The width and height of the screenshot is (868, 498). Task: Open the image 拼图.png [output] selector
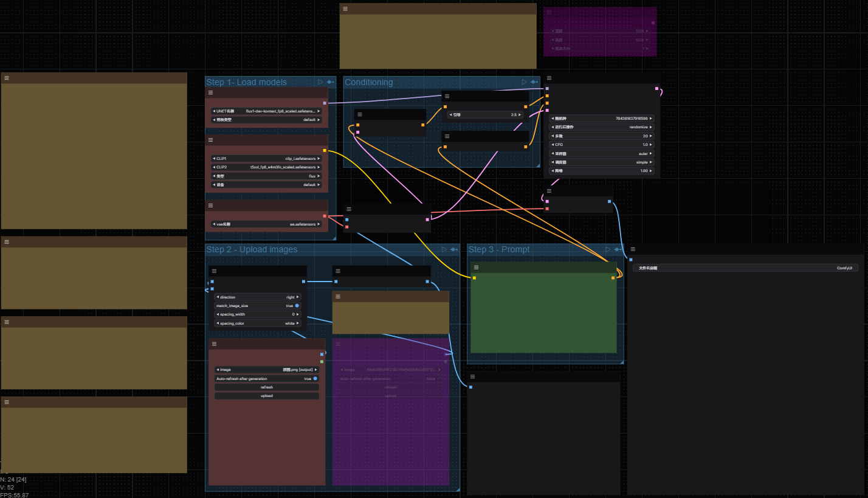267,369
